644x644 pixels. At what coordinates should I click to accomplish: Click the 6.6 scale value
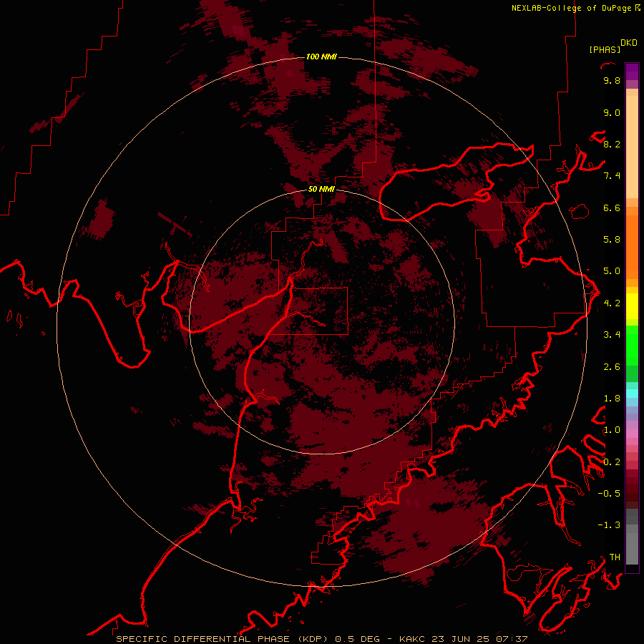point(612,208)
